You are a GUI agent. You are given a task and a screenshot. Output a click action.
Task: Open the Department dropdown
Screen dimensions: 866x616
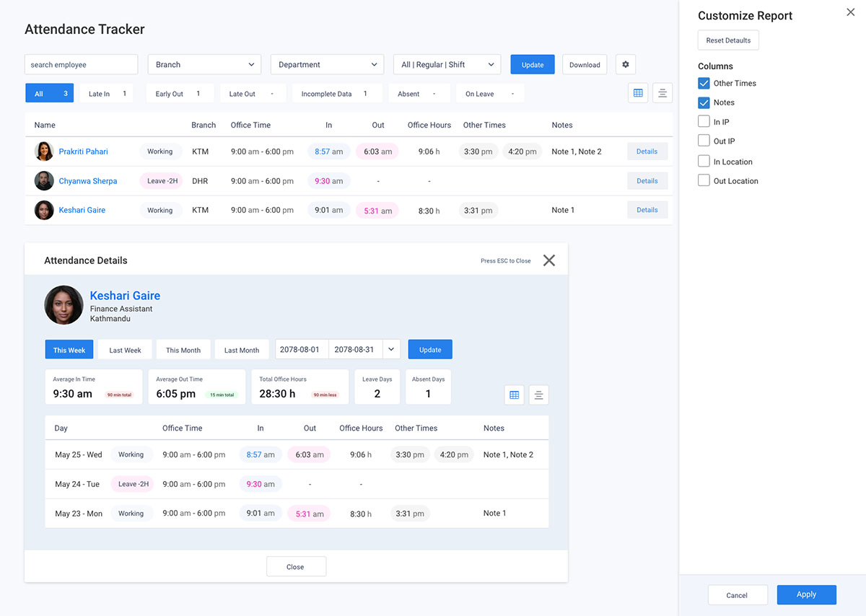(x=327, y=64)
